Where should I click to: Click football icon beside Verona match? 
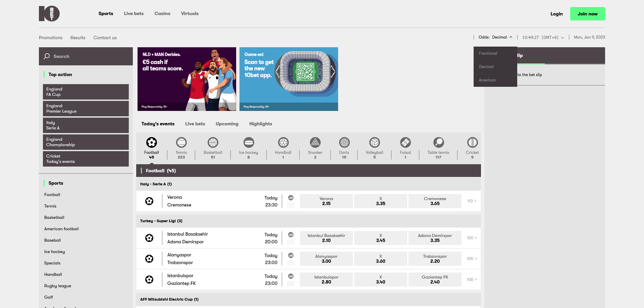[149, 201]
